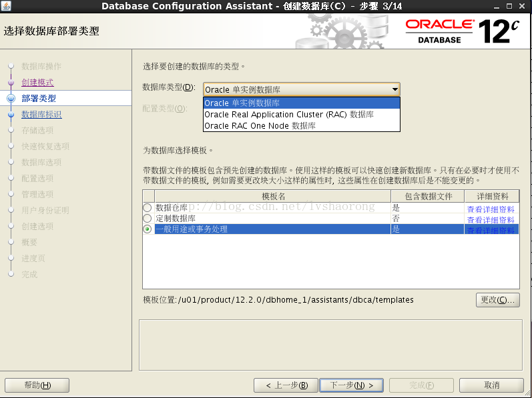Minimize the Database Configuration Assistant window
The width and height of the screenshot is (532, 398).
tap(497, 6)
